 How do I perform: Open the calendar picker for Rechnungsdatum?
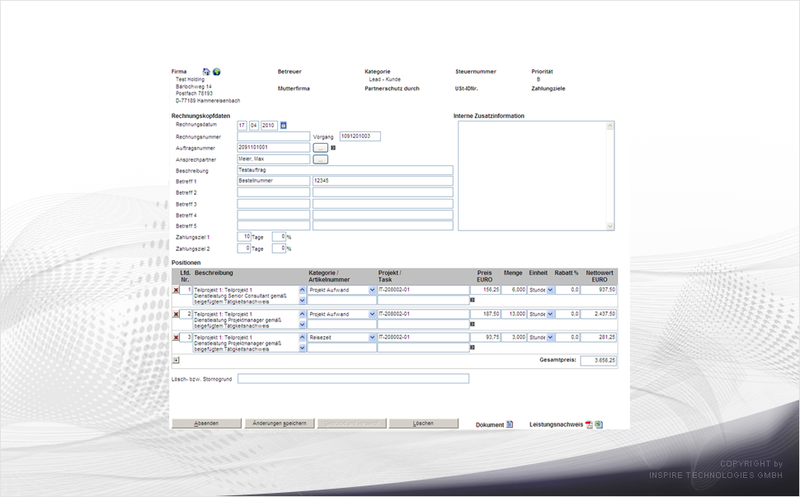[284, 125]
